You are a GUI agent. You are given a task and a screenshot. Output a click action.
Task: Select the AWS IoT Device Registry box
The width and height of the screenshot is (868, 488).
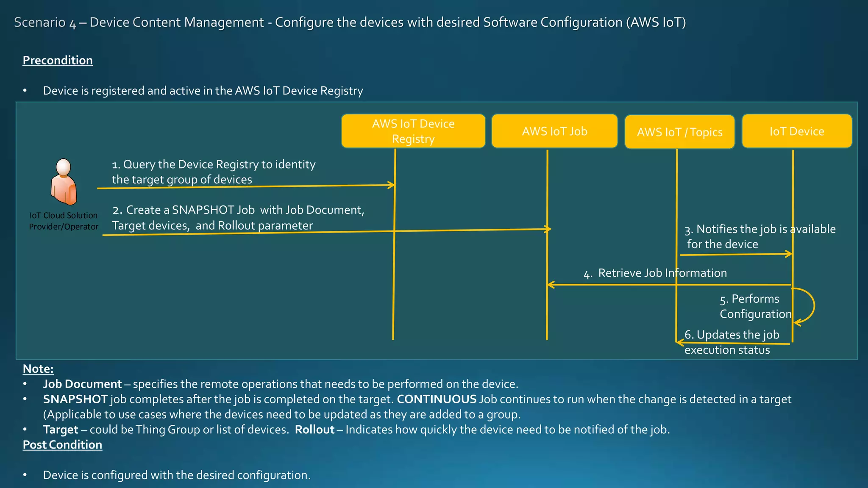pos(413,131)
